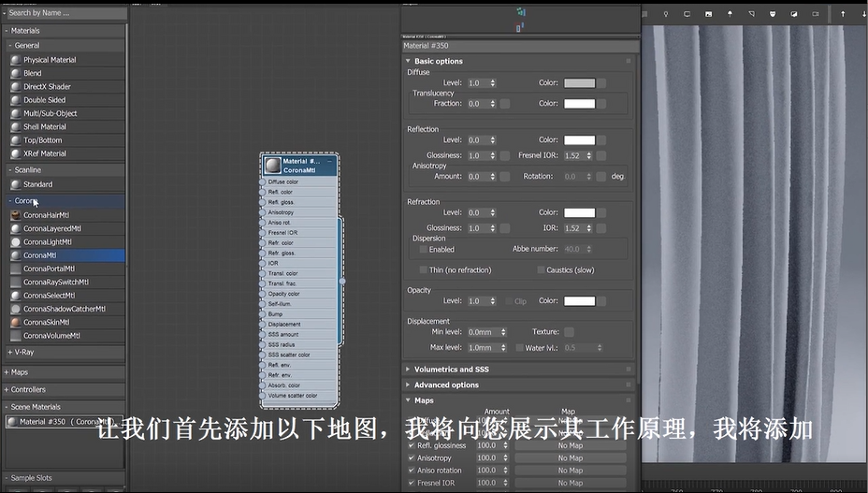
Task: Select the DirectX Shader material entry
Action: [x=66, y=86]
